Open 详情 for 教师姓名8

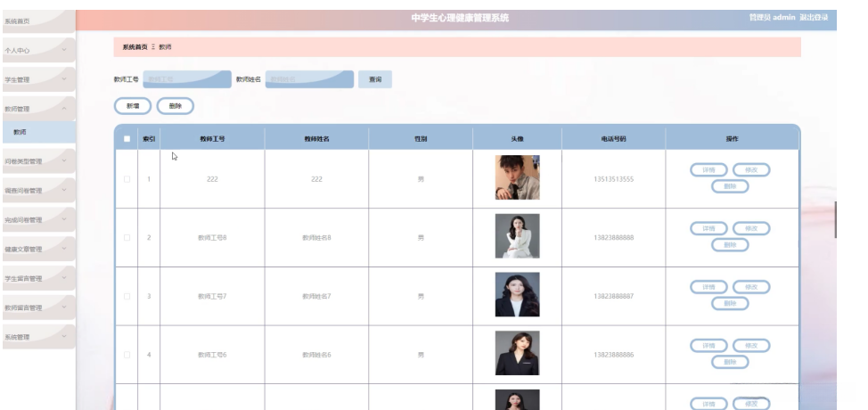[708, 228]
